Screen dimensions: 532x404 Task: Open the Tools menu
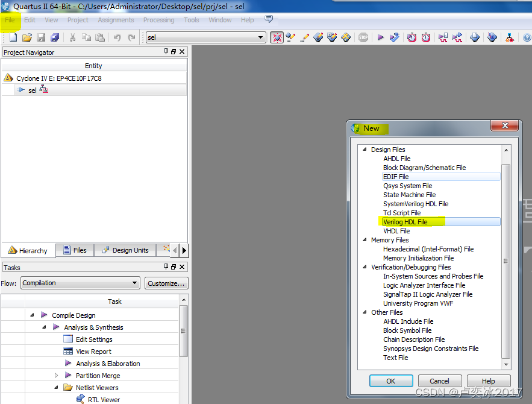point(192,20)
